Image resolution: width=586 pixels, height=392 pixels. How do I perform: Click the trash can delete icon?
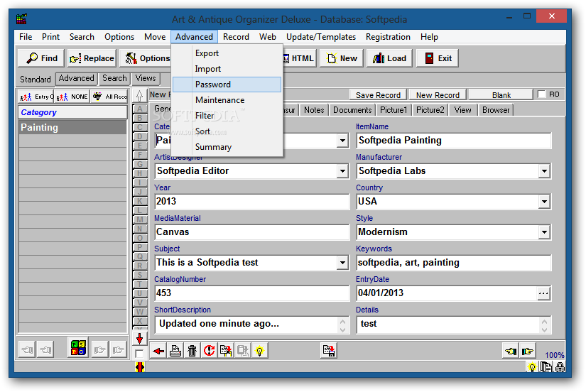coord(192,351)
